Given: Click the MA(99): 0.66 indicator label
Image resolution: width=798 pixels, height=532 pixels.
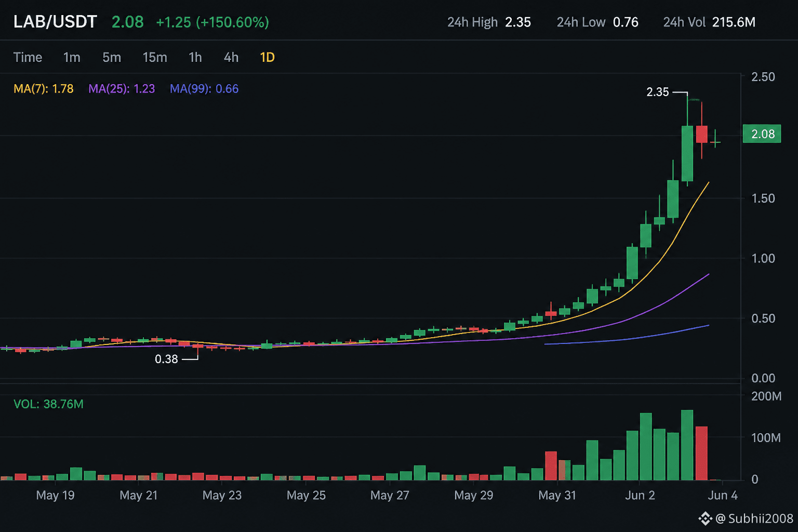Looking at the screenshot, I should [x=204, y=89].
